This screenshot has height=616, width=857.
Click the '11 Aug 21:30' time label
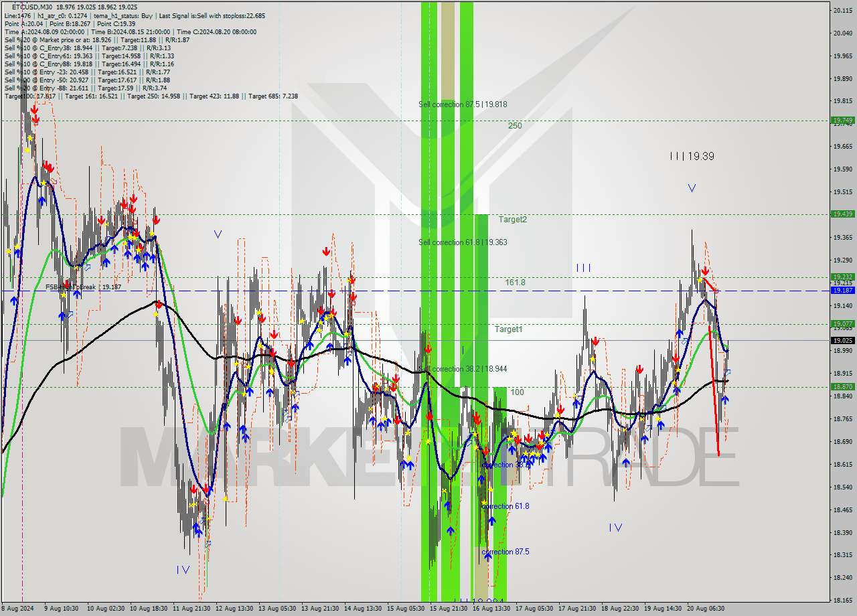191,609
